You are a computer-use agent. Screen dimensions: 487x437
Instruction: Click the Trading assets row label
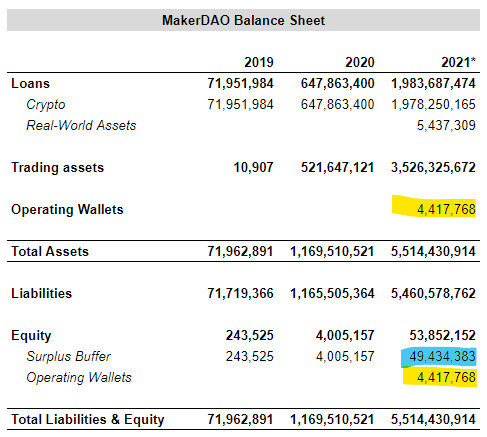coord(58,168)
